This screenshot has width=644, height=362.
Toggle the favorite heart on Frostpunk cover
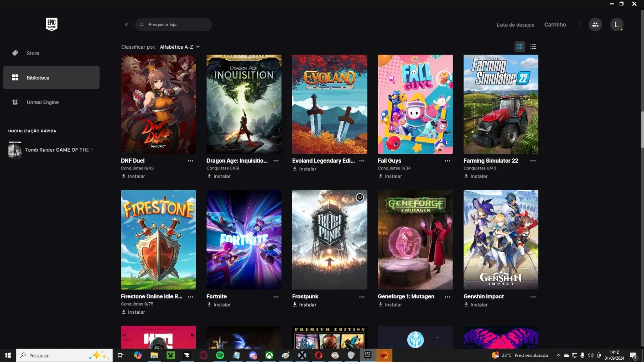click(x=360, y=198)
